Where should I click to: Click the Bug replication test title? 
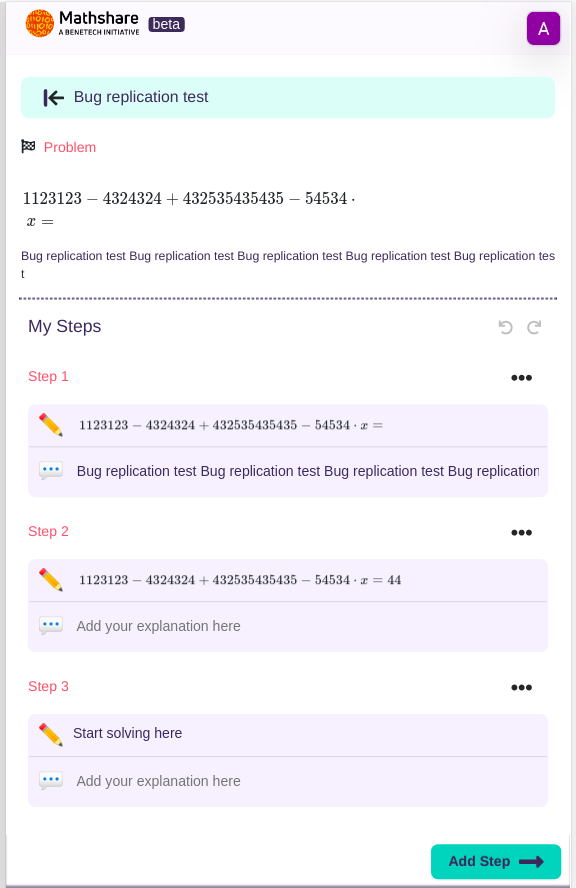point(140,97)
